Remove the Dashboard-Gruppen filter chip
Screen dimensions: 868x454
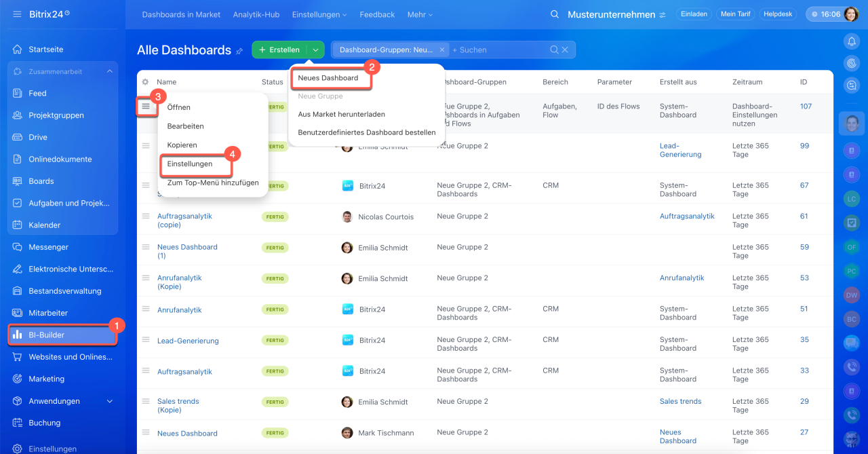click(442, 50)
